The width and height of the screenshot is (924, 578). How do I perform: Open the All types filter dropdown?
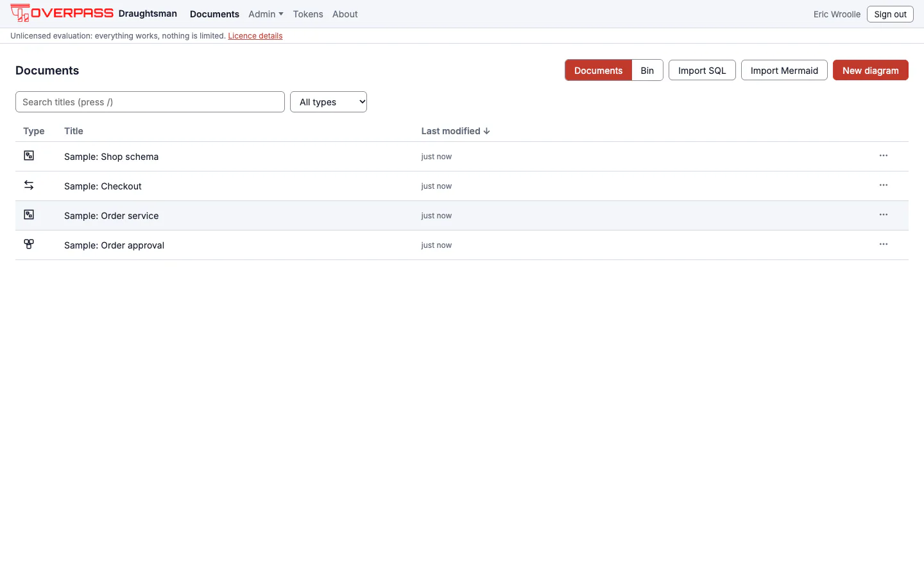coord(329,102)
